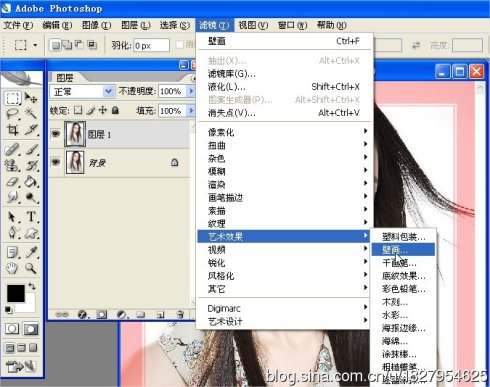The height and width of the screenshot is (387, 490).
Task: Switch to Standard Mode editing
Action: point(12,329)
